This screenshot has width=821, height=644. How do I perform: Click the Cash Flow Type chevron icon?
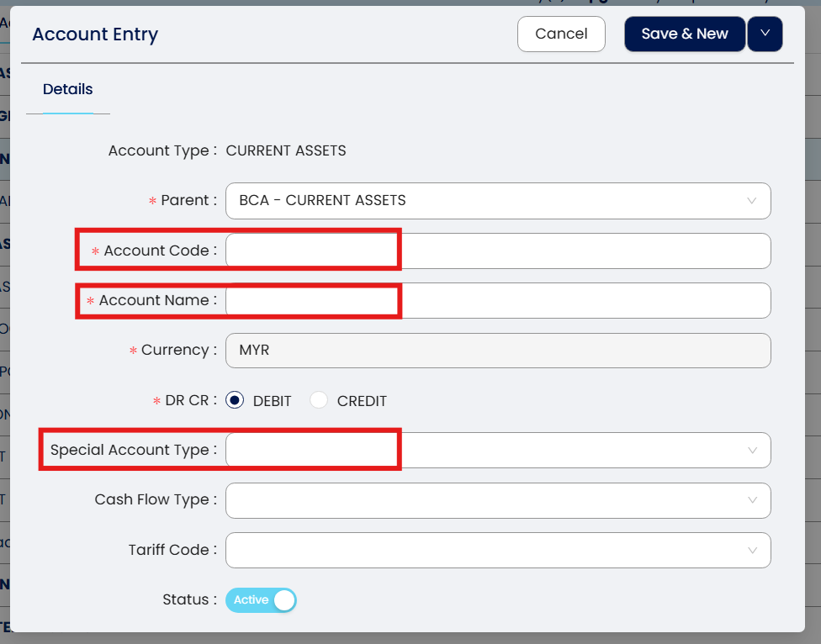pyautogui.click(x=752, y=500)
